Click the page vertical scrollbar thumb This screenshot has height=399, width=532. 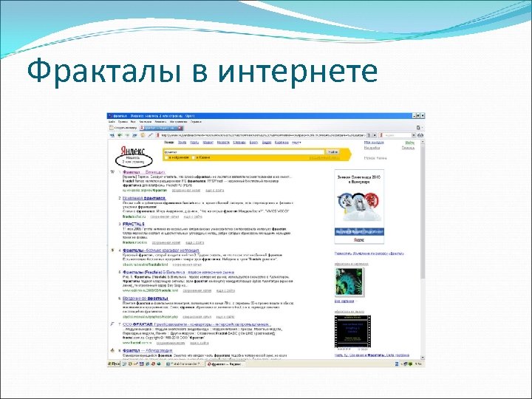(x=423, y=211)
